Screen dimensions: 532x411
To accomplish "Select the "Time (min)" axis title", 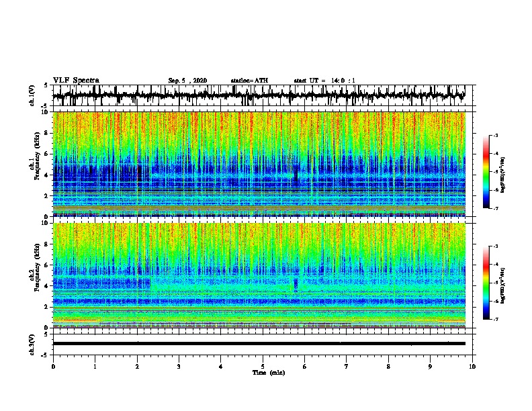I will tap(269, 373).
